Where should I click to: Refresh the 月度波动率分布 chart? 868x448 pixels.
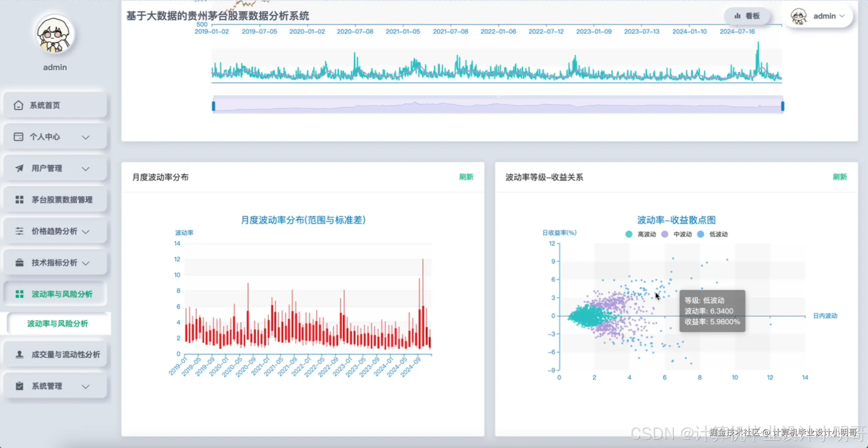pos(466,177)
